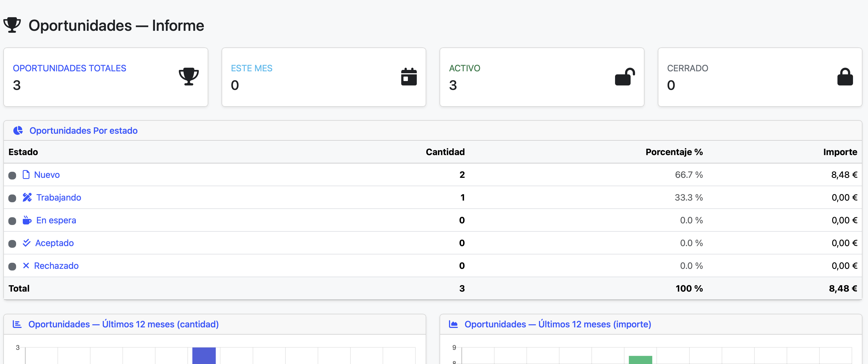Click the calendar icon in Este Mes card
Viewport: 868px width, 364px height.
click(x=409, y=77)
